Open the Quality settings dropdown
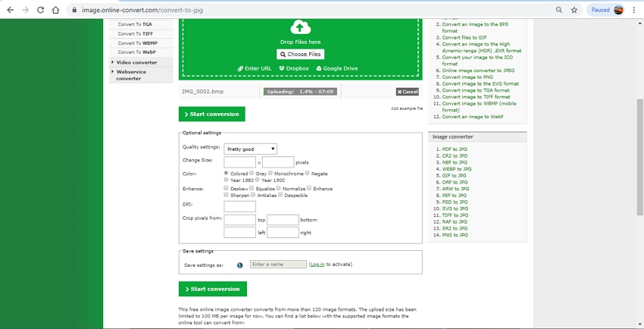This screenshot has height=329, width=644. coord(250,149)
